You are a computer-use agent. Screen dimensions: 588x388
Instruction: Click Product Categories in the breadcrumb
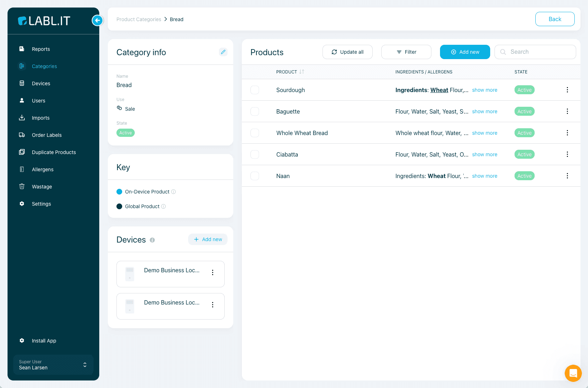coord(139,19)
